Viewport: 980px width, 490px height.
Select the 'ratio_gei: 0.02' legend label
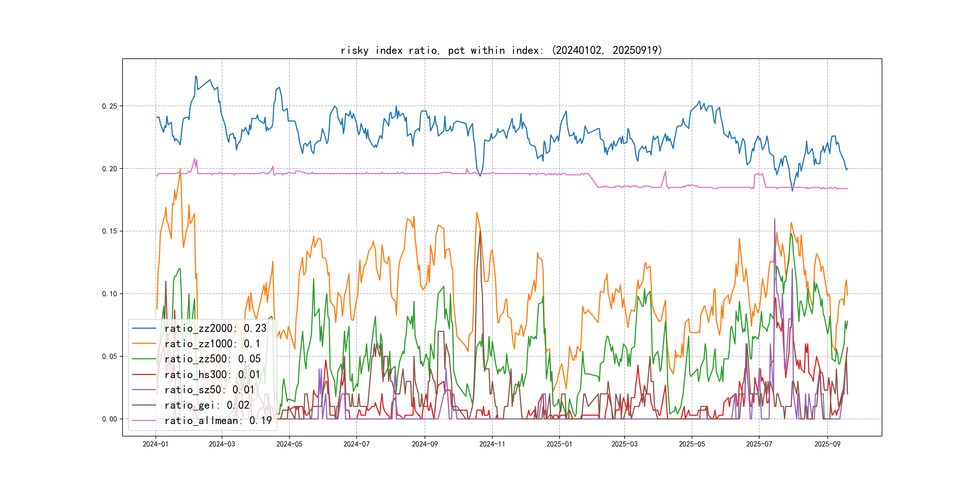207,405
